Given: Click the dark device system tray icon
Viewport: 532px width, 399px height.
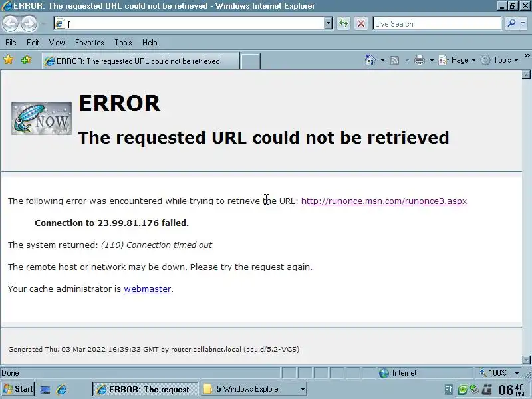Looking at the screenshot, I should coord(487,390).
